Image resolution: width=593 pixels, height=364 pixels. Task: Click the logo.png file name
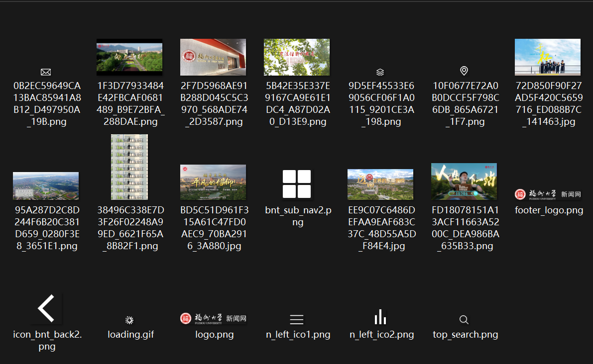214,335
